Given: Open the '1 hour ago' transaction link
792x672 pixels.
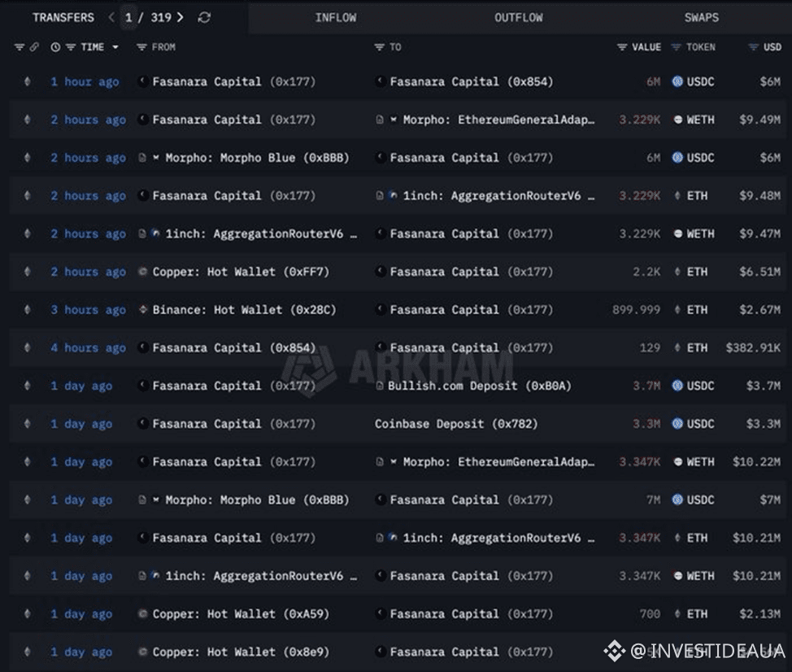Looking at the screenshot, I should (x=85, y=82).
